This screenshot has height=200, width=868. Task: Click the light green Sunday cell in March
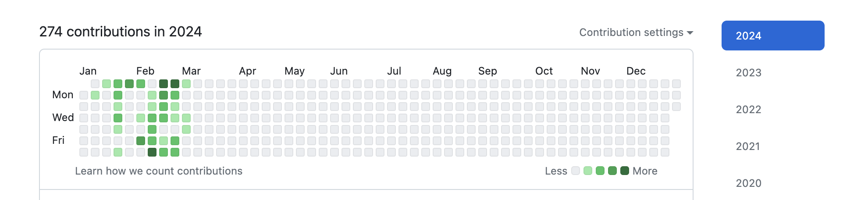click(x=186, y=84)
